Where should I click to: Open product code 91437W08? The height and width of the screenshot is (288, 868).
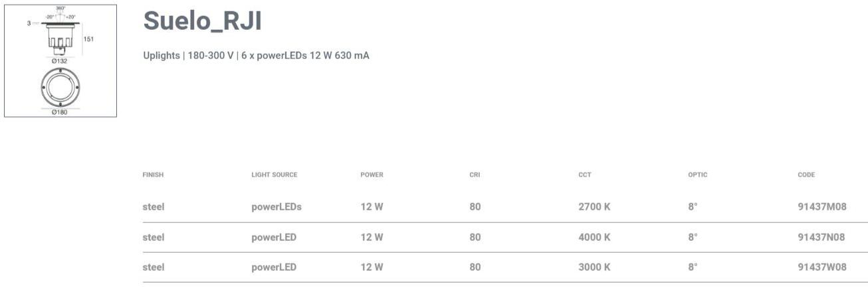click(821, 267)
